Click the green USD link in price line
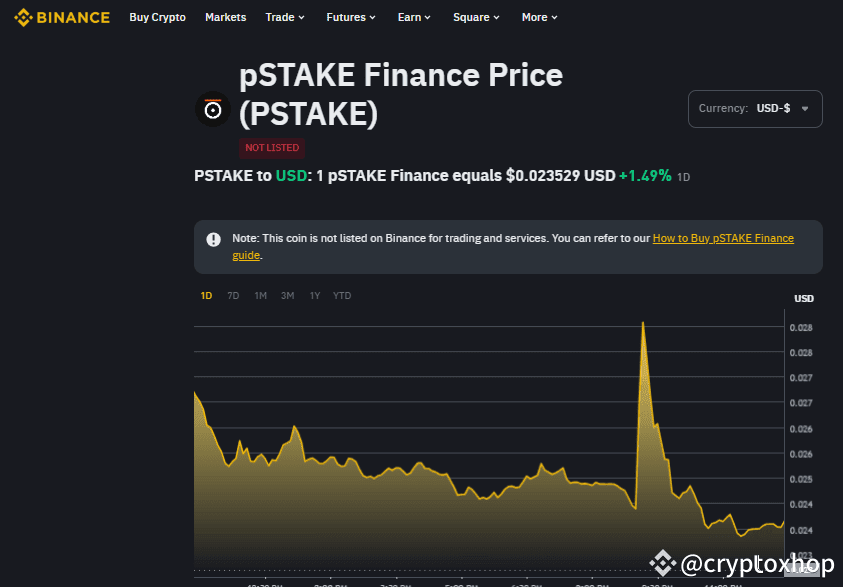843x587 pixels. [x=291, y=176]
